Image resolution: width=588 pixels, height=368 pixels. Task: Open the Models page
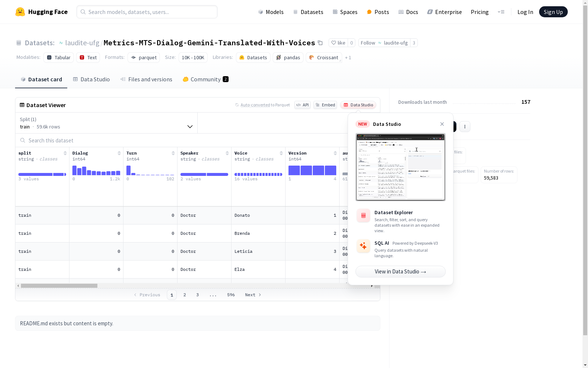(x=271, y=12)
